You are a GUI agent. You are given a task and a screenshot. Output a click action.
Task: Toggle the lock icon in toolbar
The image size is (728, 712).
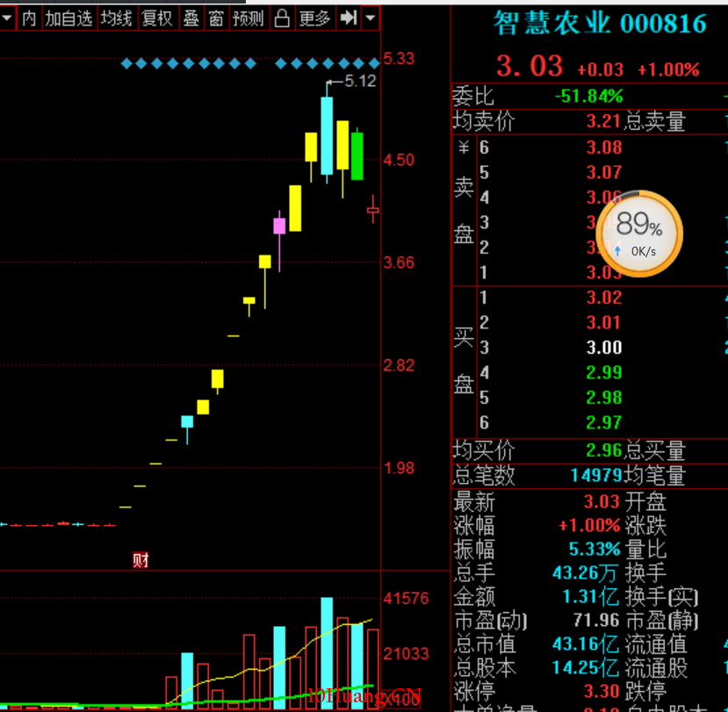point(282,18)
